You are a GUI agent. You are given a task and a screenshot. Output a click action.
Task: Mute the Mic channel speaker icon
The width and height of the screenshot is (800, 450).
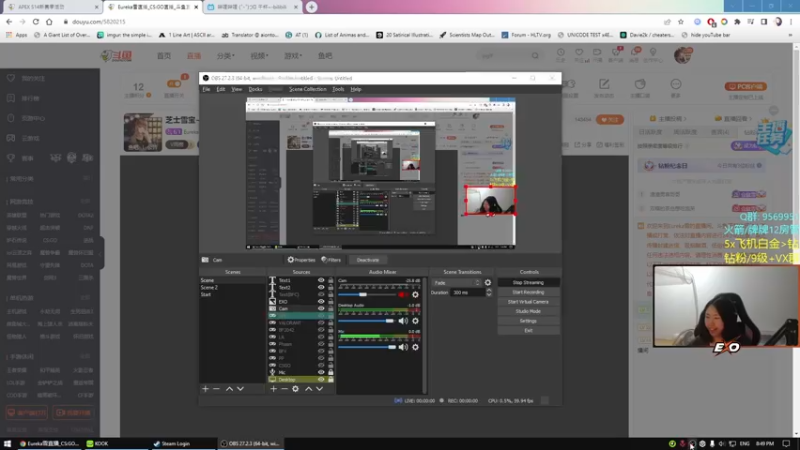click(403, 347)
